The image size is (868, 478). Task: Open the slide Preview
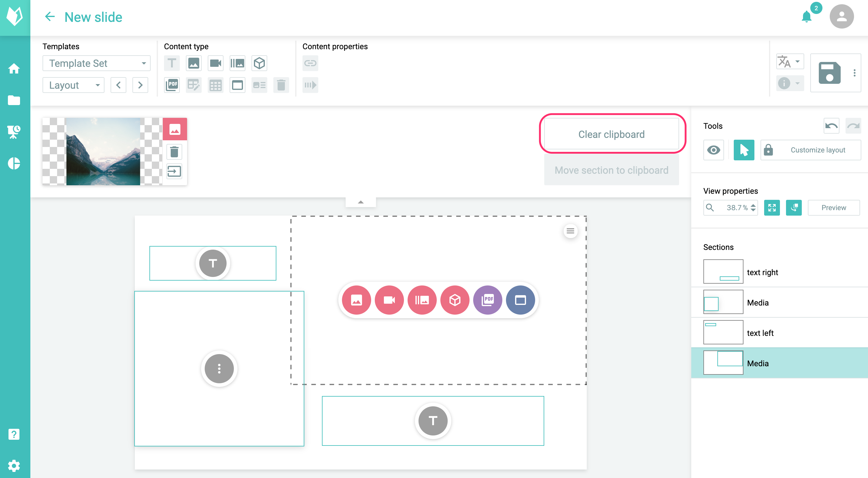pos(834,207)
